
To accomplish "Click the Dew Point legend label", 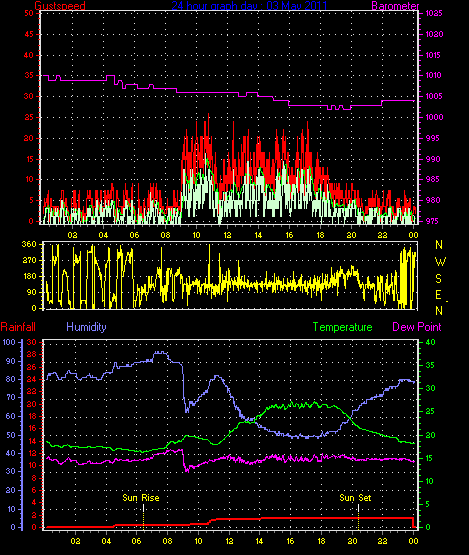I will (x=417, y=327).
